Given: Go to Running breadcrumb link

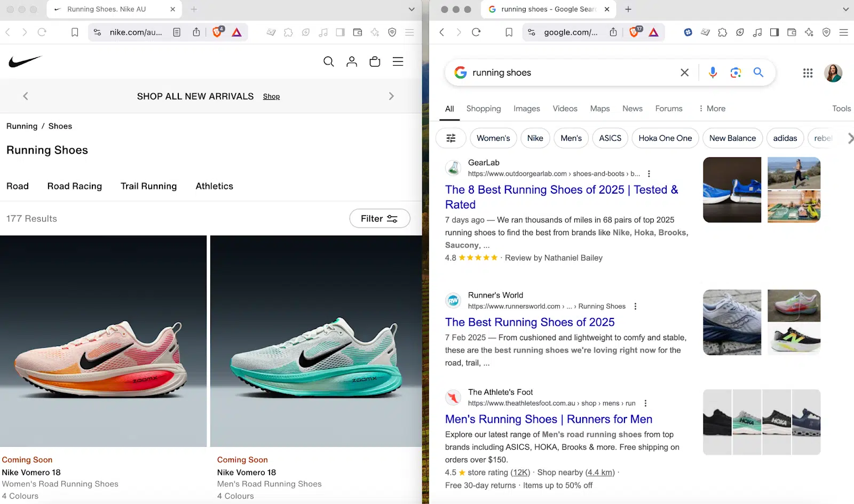Looking at the screenshot, I should [22, 126].
